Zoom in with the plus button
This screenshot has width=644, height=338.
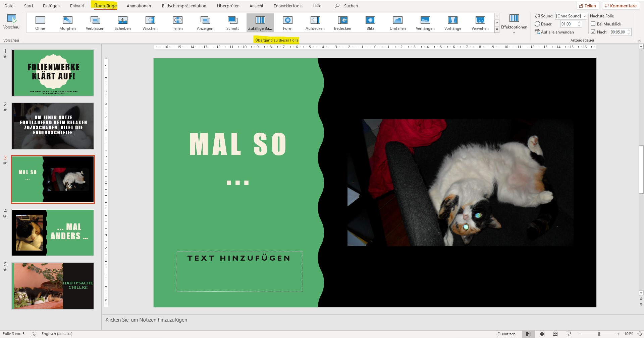pyautogui.click(x=618, y=334)
